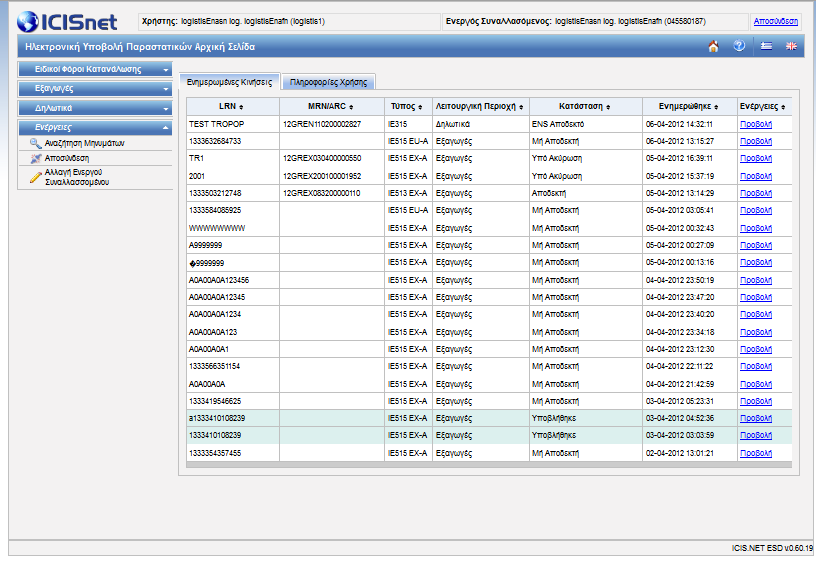Viewport: 816px width, 563px height.
Task: Sort by Ενημερώθηκε column arrows
Action: (716, 107)
